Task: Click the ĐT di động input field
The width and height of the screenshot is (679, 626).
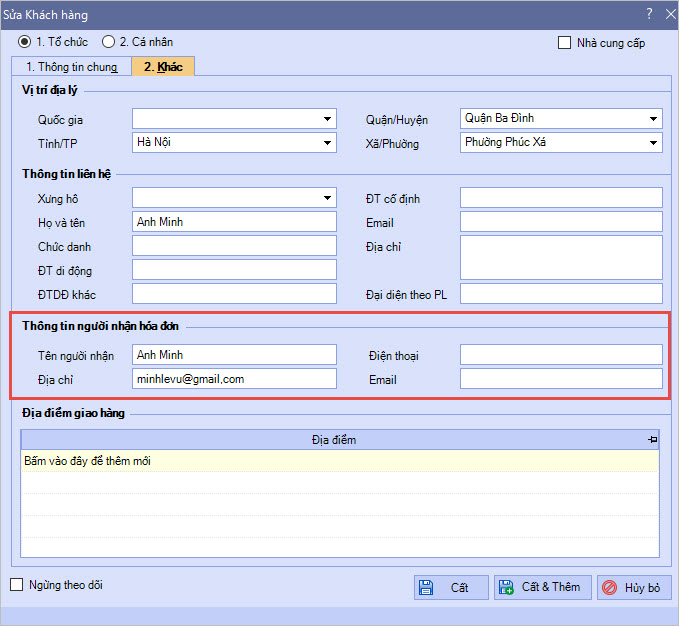Action: [234, 270]
